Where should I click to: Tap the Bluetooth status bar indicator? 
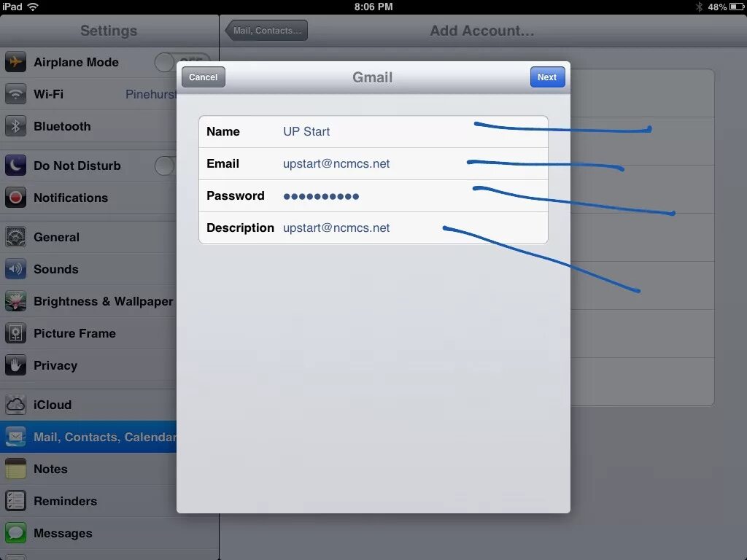pos(699,7)
